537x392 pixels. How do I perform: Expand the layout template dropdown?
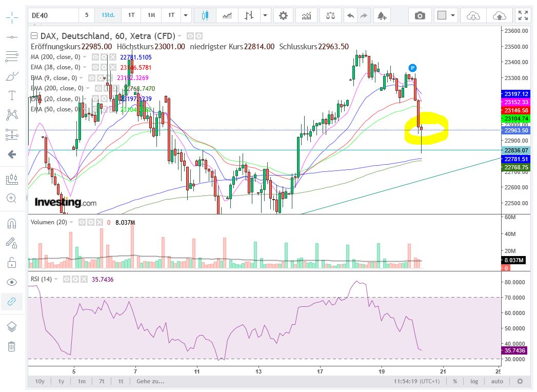click(x=452, y=15)
